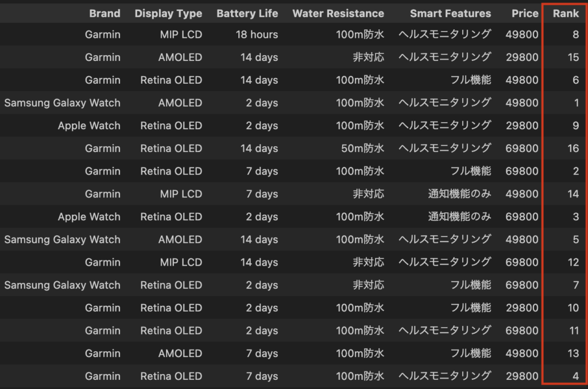This screenshot has width=588, height=389.
Task: Click 'Samsung Galaxy Watch' in the rank 7 row
Action: tap(62, 285)
